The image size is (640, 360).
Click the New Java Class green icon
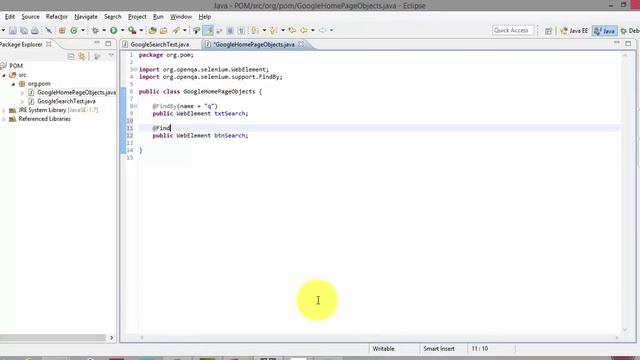(74, 31)
